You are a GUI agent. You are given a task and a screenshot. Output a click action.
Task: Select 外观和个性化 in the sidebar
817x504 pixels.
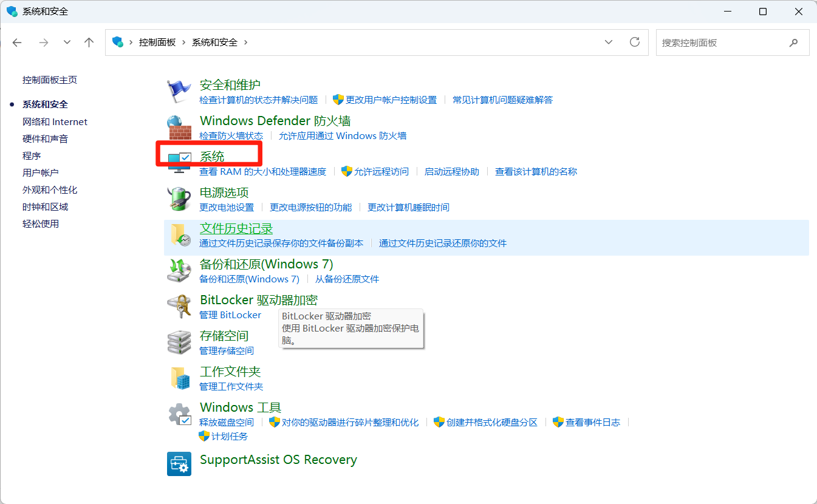point(50,190)
